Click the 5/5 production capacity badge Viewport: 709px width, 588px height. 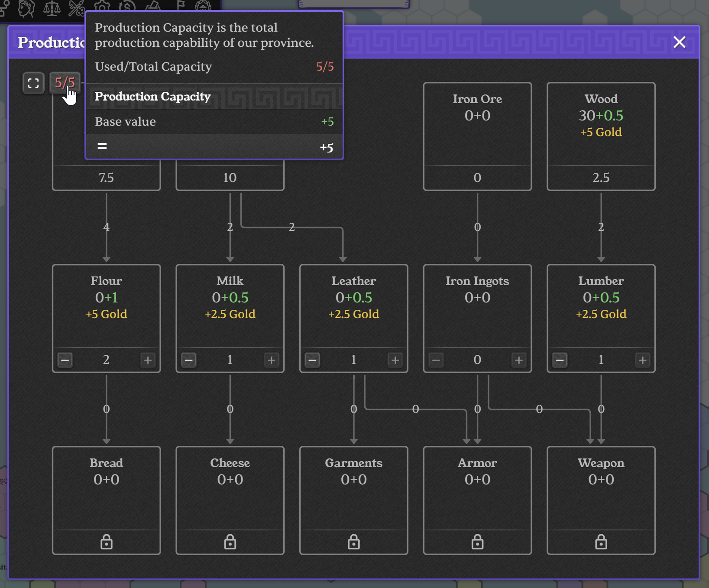pyautogui.click(x=65, y=82)
